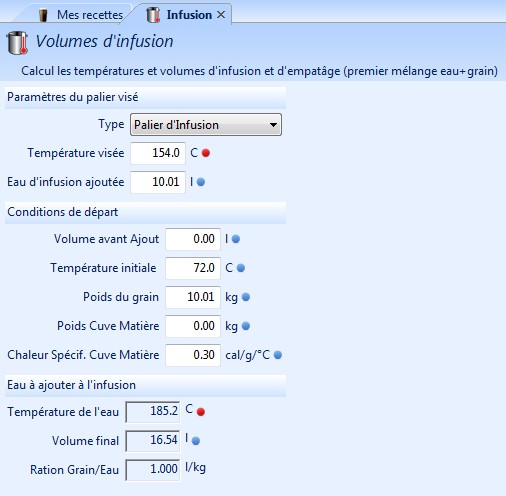Click the blue dot beside Poids Cuve Matière

(x=246, y=326)
